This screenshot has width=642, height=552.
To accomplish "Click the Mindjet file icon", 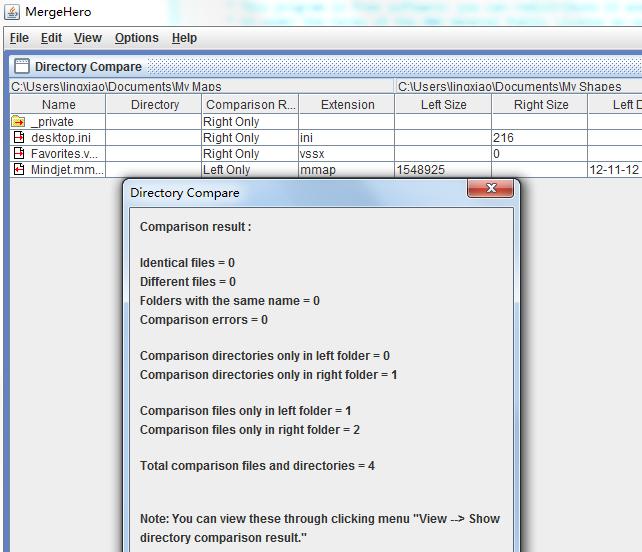I will pyautogui.click(x=18, y=170).
